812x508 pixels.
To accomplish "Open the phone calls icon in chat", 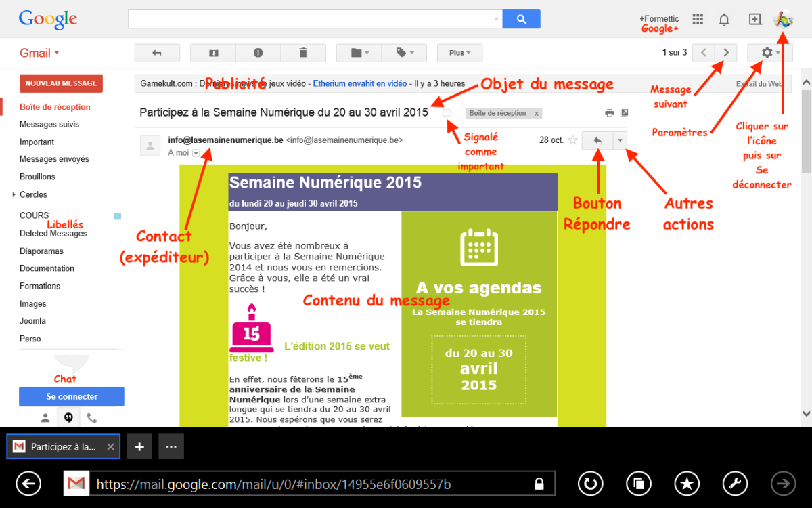I will click(x=91, y=418).
